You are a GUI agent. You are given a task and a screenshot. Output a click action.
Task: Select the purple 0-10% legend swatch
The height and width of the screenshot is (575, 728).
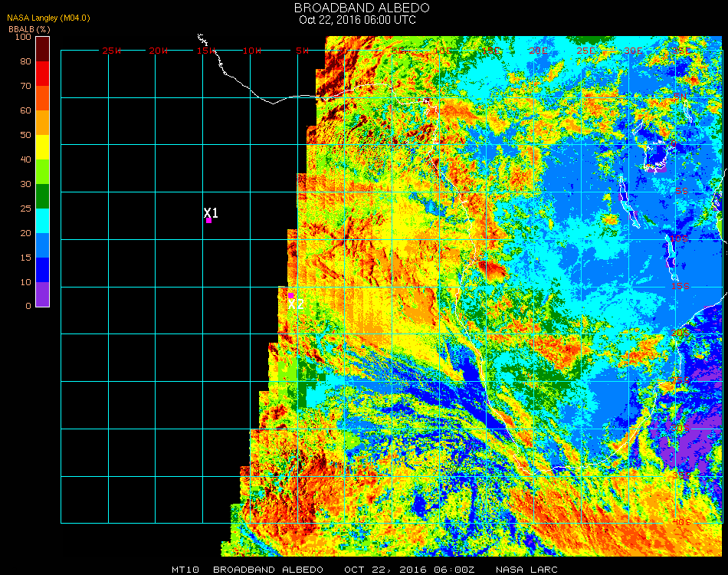[42, 294]
